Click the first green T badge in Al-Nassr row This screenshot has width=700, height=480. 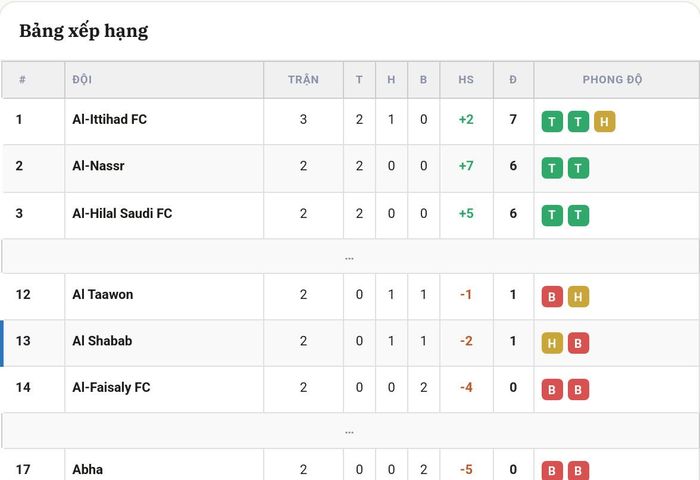pyautogui.click(x=552, y=168)
